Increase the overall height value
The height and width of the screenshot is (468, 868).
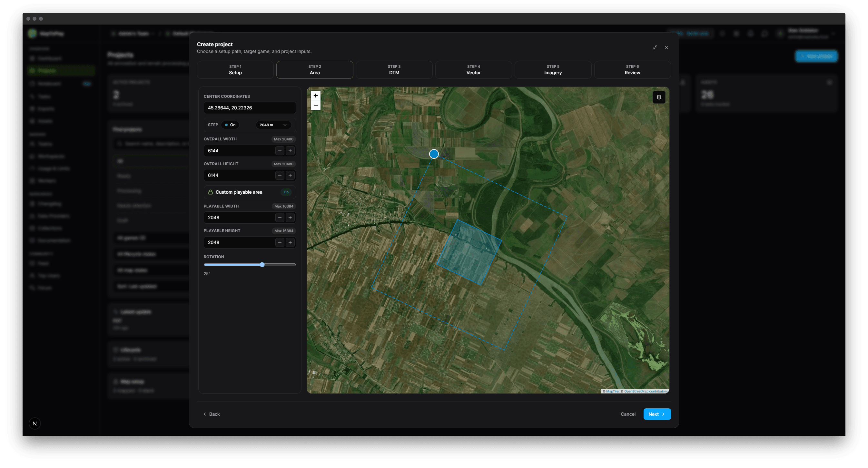click(x=290, y=175)
